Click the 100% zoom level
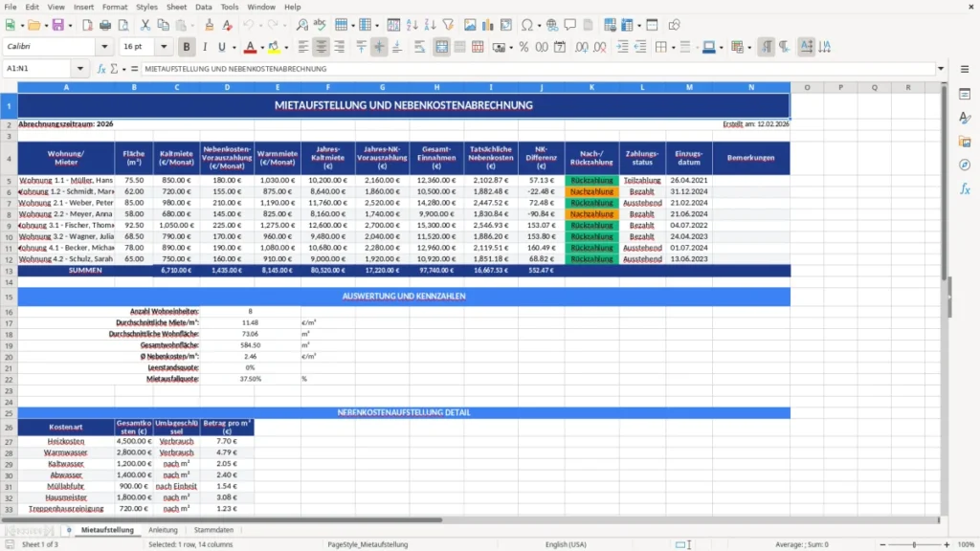Image resolution: width=980 pixels, height=551 pixels. coord(967,544)
